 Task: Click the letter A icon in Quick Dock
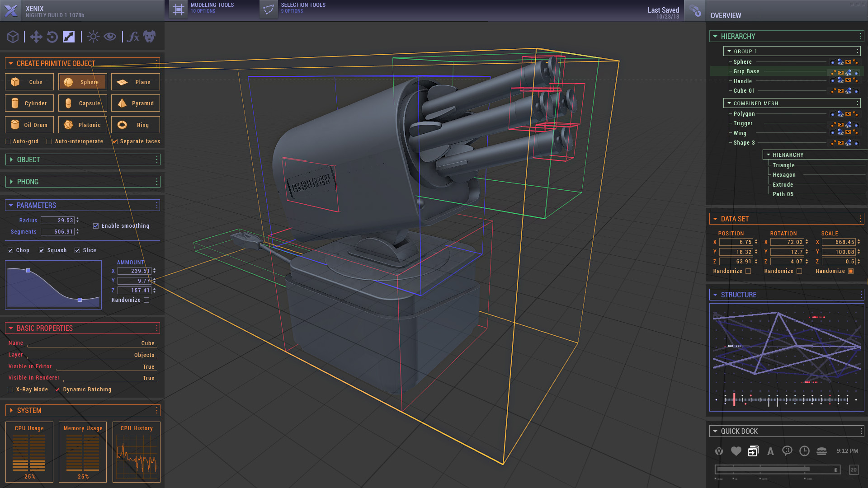[770, 451]
